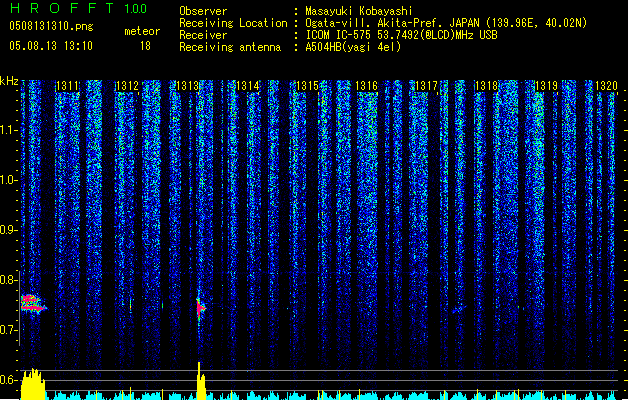The width and height of the screenshot is (629, 400).
Task: Click the 1.0 kHz axis label
Action: [8, 180]
